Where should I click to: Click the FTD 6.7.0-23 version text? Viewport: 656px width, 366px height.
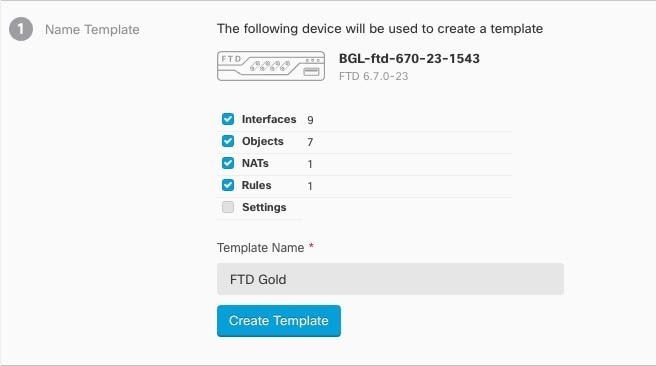click(374, 77)
